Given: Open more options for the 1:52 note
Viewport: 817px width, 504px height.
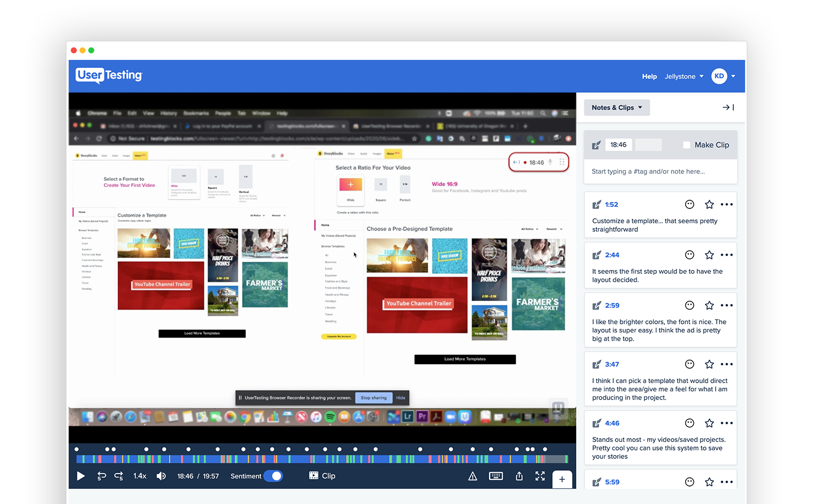Looking at the screenshot, I should tap(727, 205).
